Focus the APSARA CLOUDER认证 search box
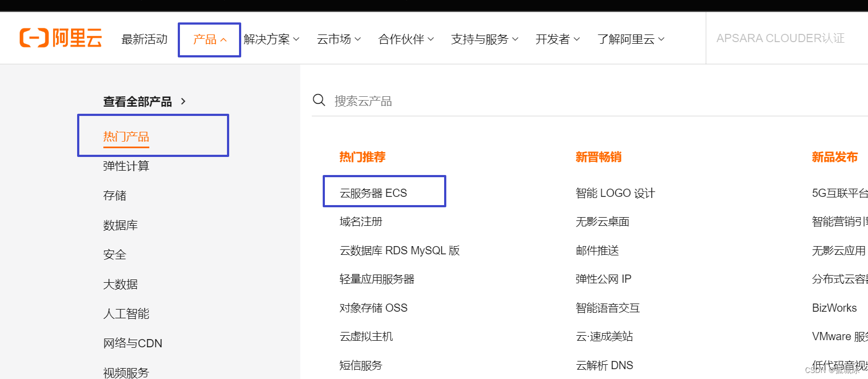This screenshot has height=379, width=868. (787, 38)
